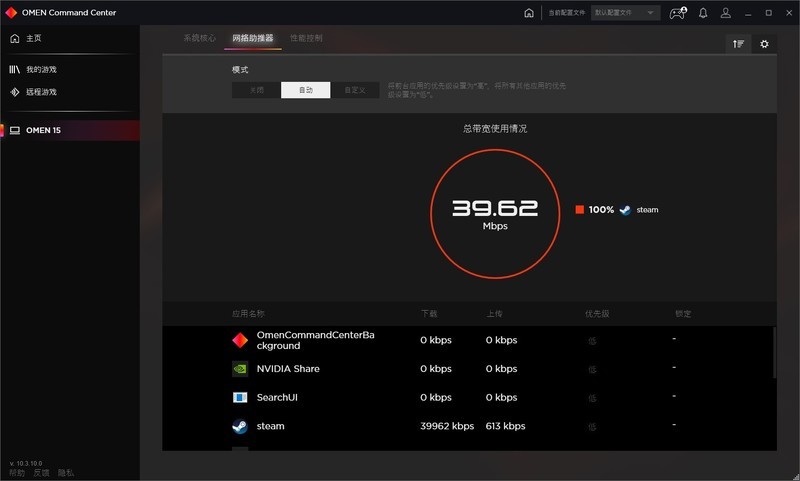Close the OMEN Command Center window
The image size is (800, 481).
click(789, 13)
